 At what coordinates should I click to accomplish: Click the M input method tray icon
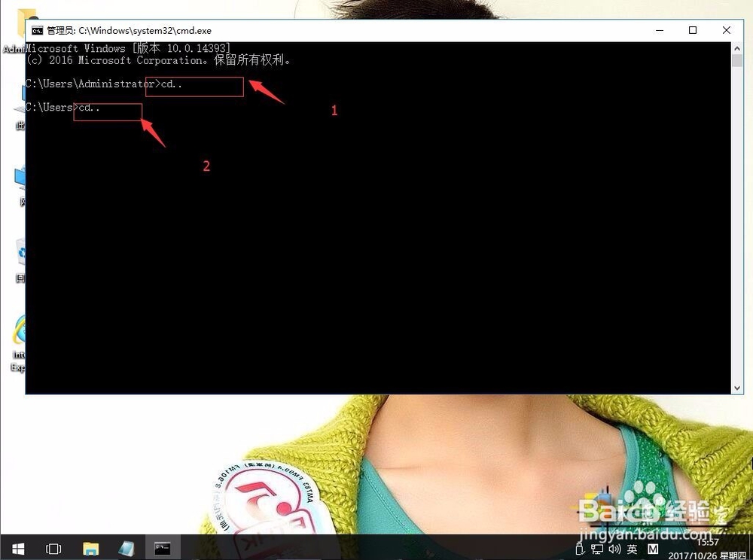coord(653,549)
